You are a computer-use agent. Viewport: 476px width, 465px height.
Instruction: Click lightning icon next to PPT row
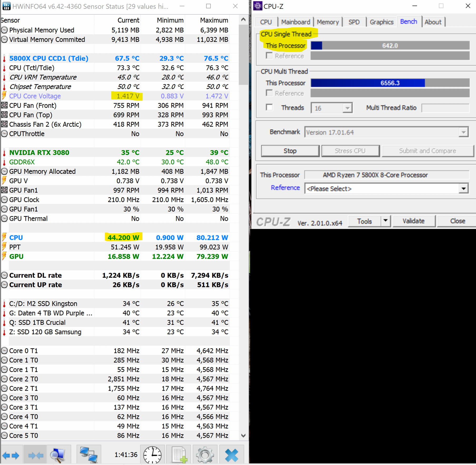tap(4, 247)
